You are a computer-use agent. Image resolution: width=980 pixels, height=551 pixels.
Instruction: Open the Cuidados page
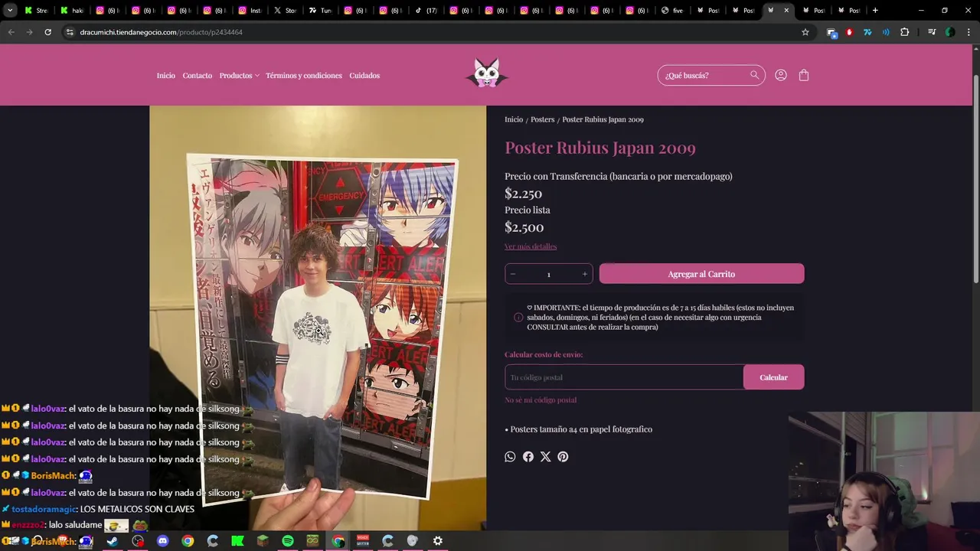[364, 76]
